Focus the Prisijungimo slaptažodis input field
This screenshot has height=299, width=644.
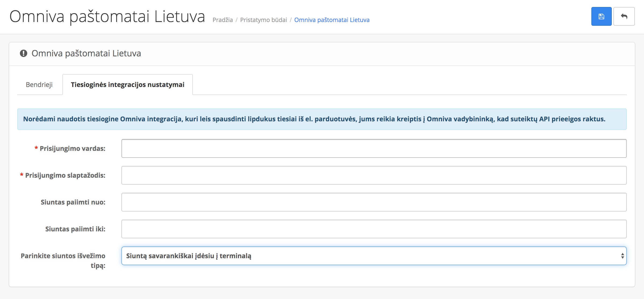[x=374, y=175]
